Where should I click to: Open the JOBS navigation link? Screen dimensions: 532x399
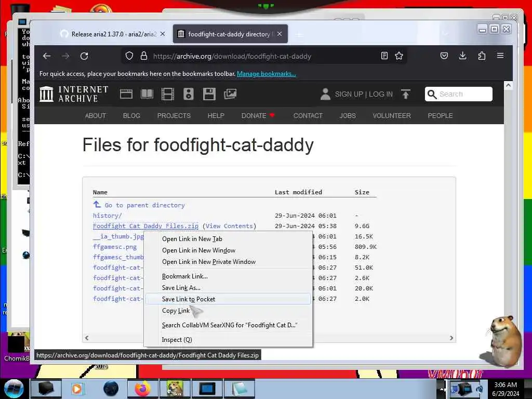348,116
